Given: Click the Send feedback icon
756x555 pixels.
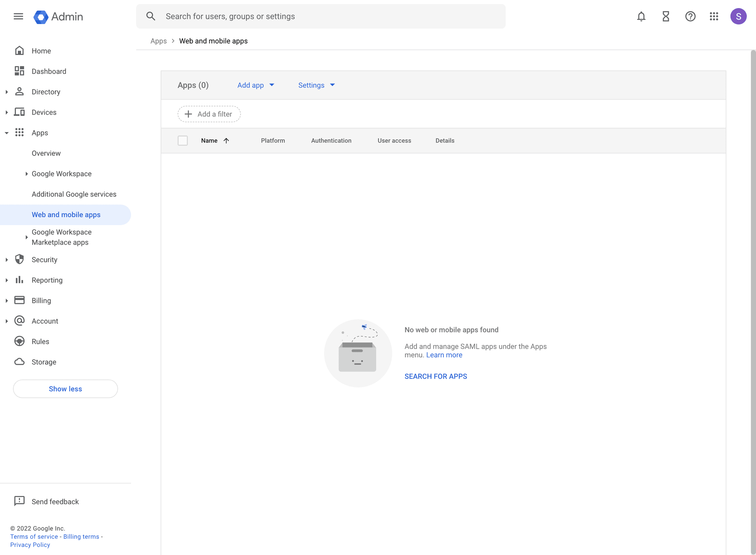Looking at the screenshot, I should (x=19, y=501).
